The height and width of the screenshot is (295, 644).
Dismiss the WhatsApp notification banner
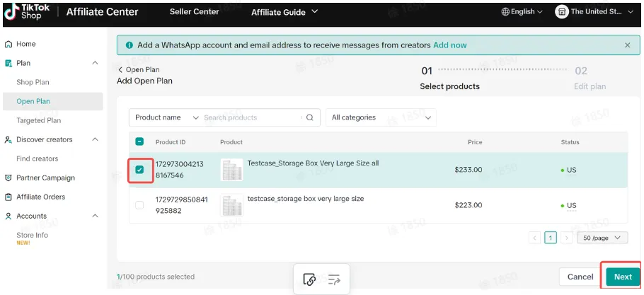coord(627,45)
